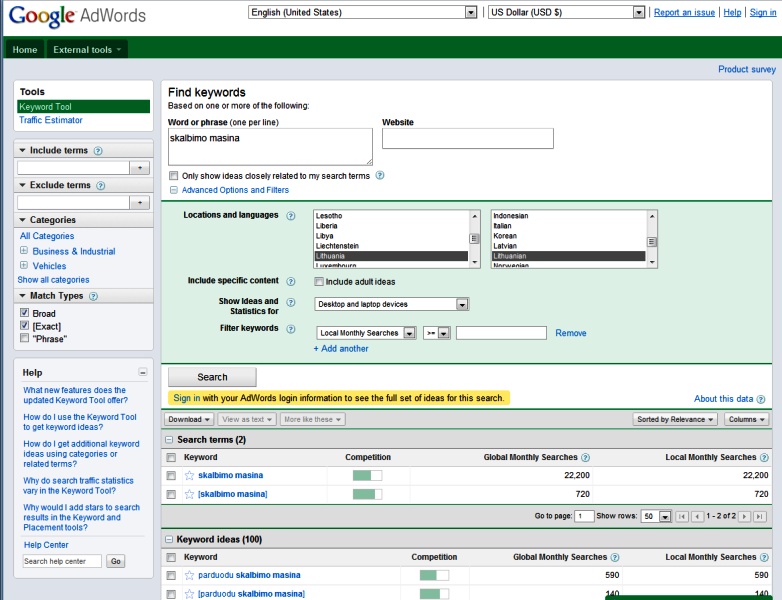Open help icon next to Exclude terms
The width and height of the screenshot is (782, 600).
point(101,186)
